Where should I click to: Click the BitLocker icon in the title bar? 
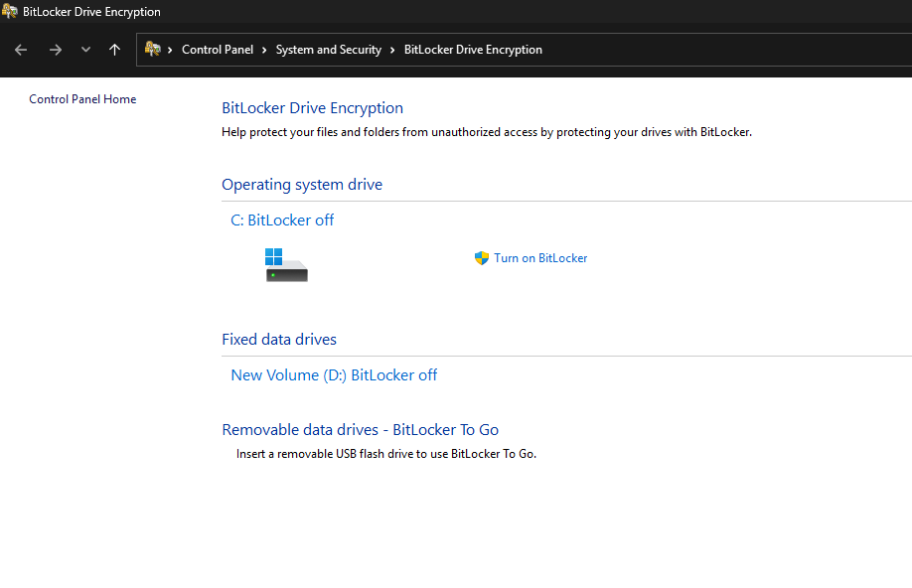tap(10, 11)
